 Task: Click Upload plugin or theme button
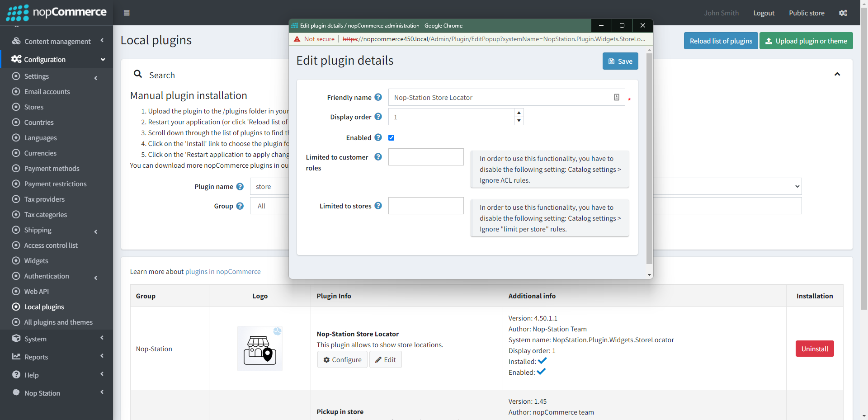[x=806, y=41]
